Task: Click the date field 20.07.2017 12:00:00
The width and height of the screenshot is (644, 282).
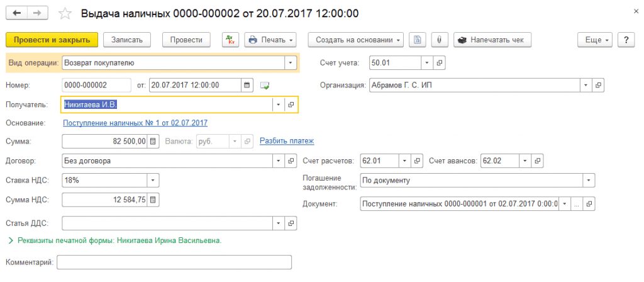Action: pos(195,85)
